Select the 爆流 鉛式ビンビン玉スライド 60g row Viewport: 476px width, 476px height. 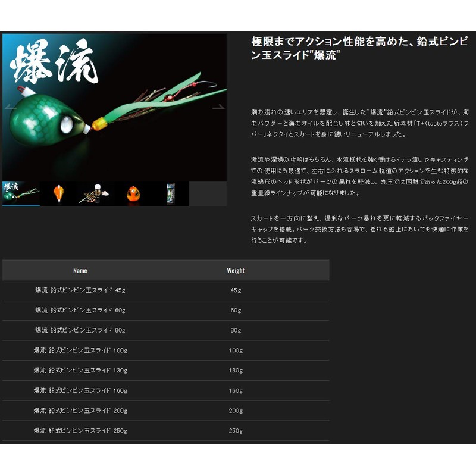tap(80, 311)
